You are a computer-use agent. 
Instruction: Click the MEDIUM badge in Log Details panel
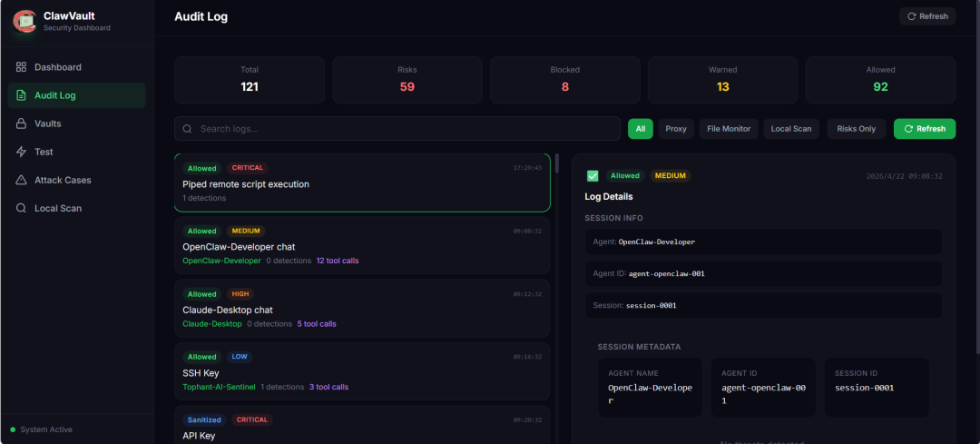pyautogui.click(x=671, y=176)
